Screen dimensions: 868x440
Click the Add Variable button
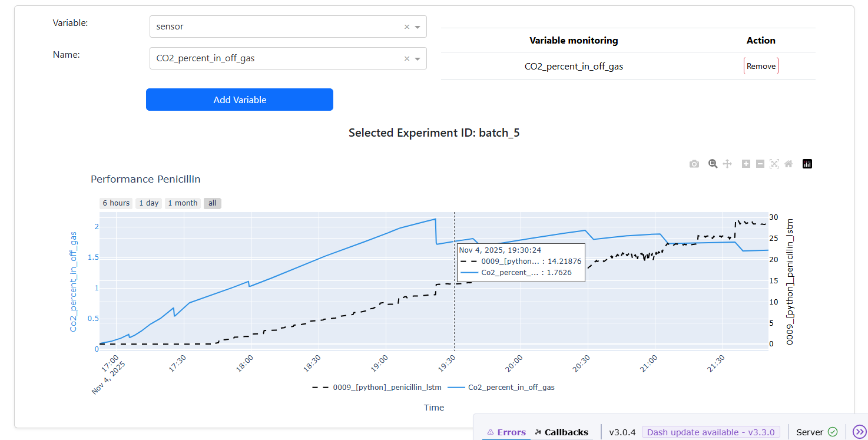click(240, 100)
